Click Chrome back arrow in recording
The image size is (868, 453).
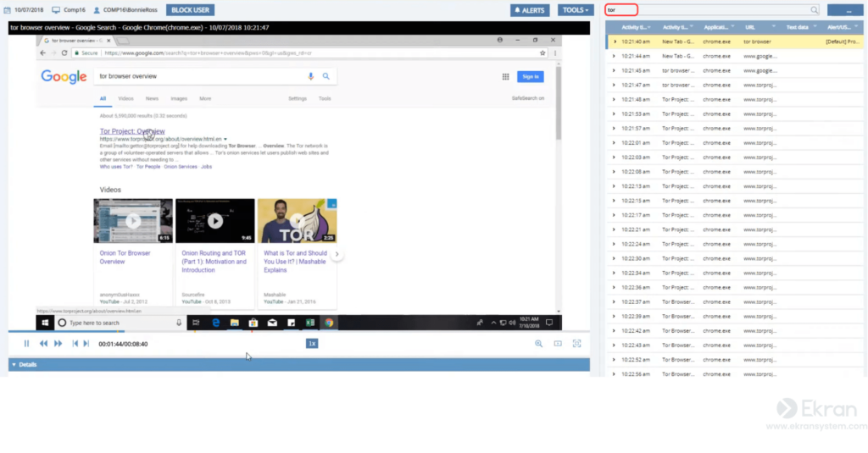point(42,53)
